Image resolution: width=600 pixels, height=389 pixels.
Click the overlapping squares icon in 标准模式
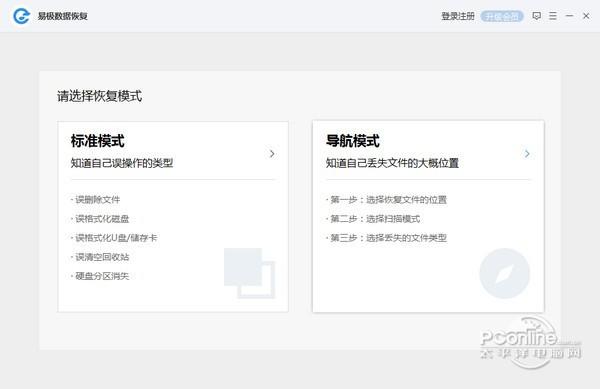(249, 273)
